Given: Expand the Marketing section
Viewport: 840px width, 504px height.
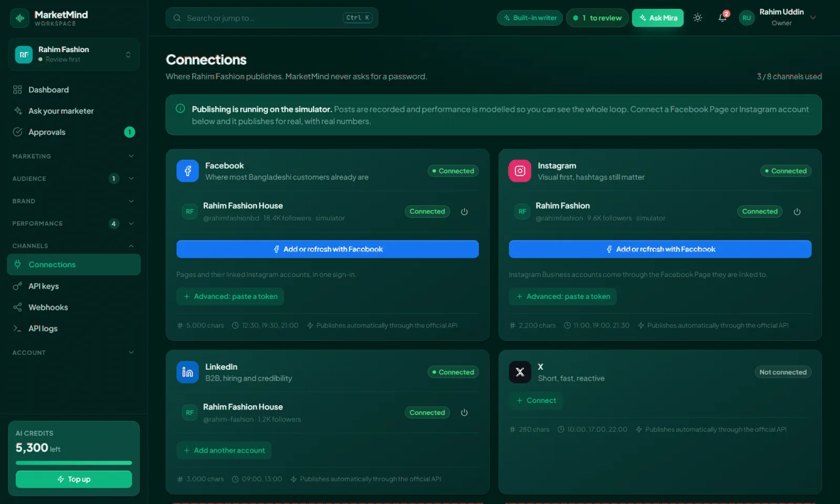Looking at the screenshot, I should click(73, 156).
